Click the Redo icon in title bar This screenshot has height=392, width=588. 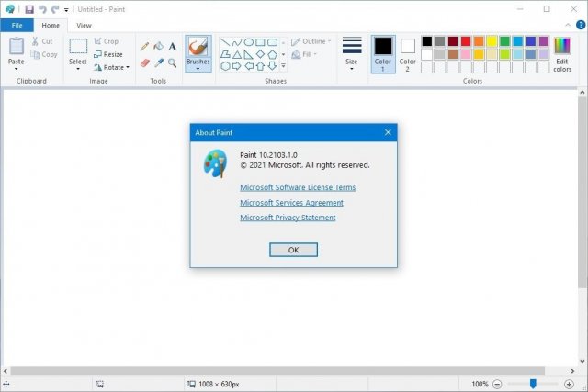tap(55, 9)
